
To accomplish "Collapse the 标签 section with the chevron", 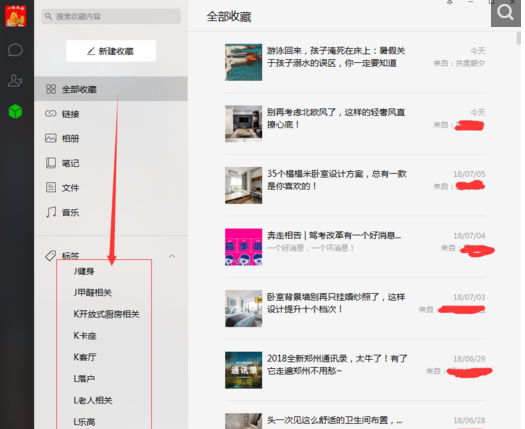I will tap(172, 256).
